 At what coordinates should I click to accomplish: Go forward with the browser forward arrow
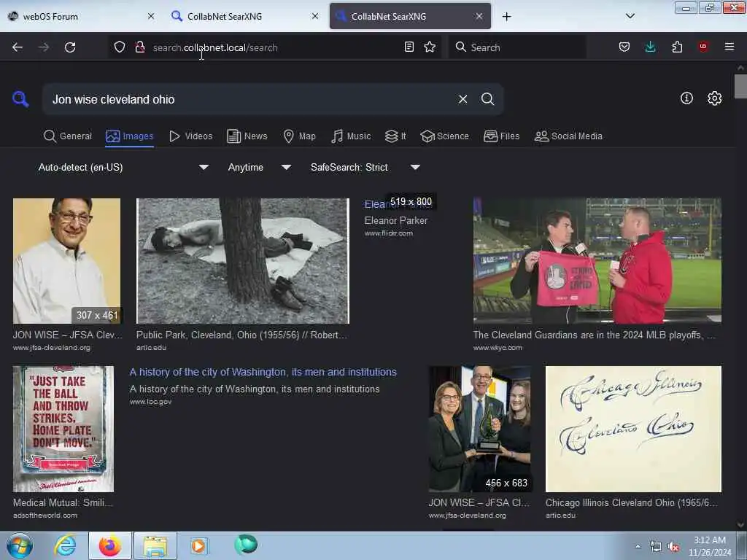click(44, 47)
